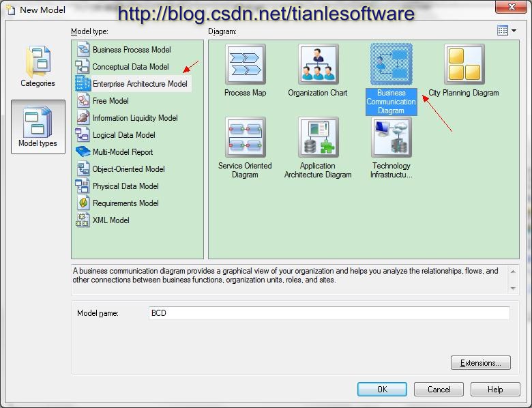Select the Service Oriented Diagram icon
The height and width of the screenshot is (408, 532).
pyautogui.click(x=246, y=137)
